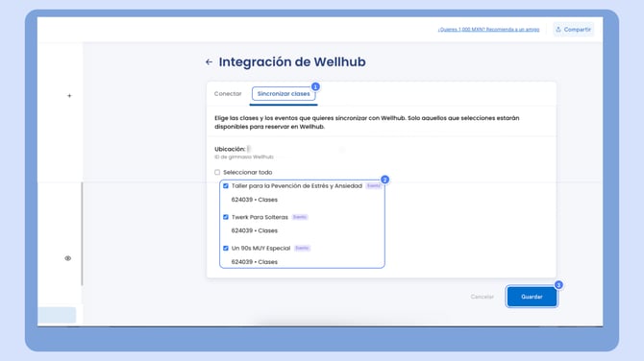Click the plus icon in left sidebar
This screenshot has height=361, width=644.
pyautogui.click(x=69, y=96)
